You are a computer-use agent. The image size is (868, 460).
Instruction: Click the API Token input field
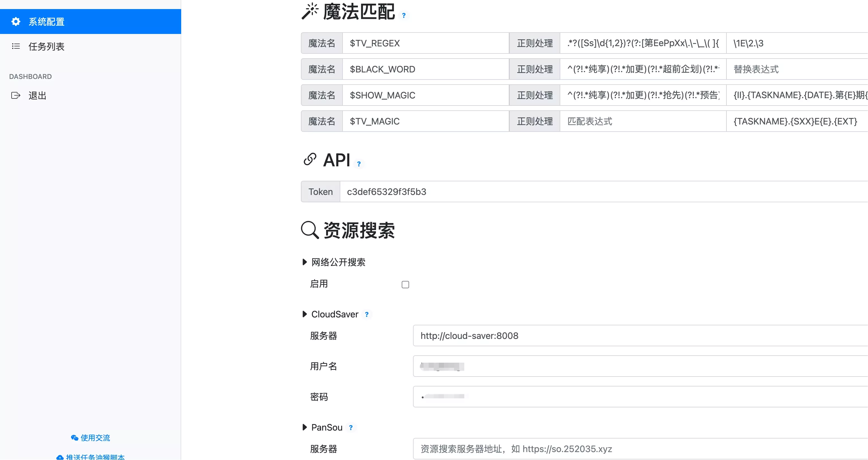click(x=604, y=192)
